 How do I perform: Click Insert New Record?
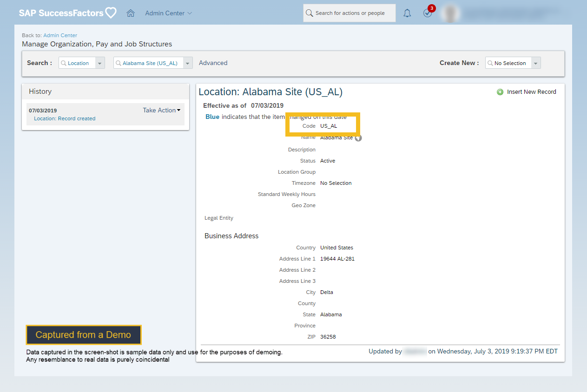coord(532,92)
